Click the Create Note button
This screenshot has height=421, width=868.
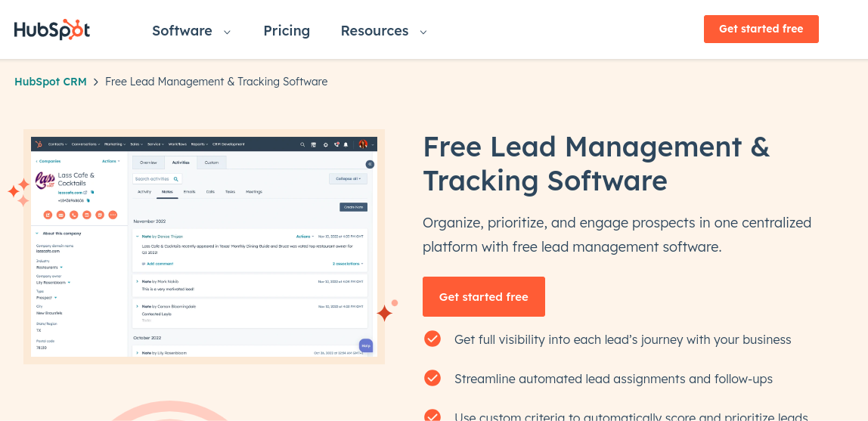[353, 207]
